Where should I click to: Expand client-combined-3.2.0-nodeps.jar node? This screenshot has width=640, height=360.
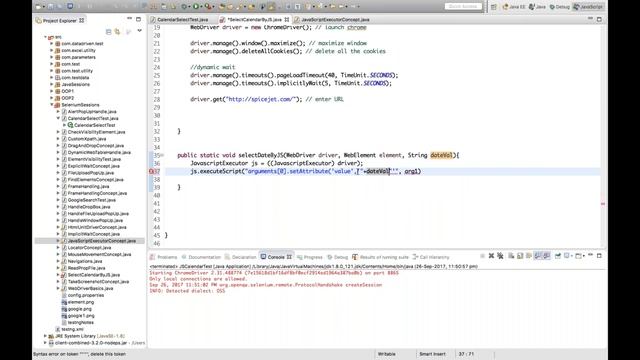(x=45, y=343)
